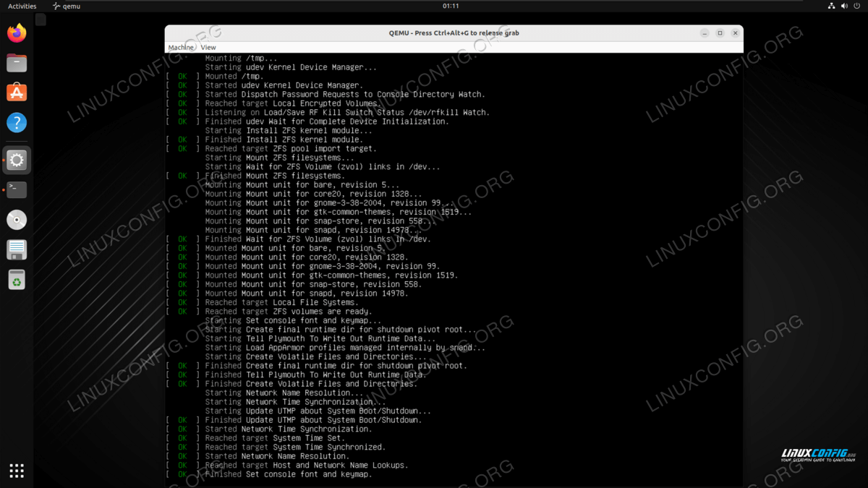
Task: Click the 'Mounted /tmp.' line
Action: 234,76
